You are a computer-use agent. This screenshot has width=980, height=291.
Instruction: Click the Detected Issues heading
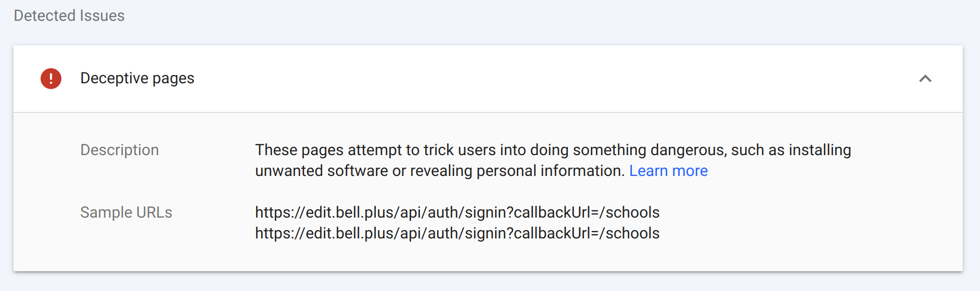click(x=69, y=16)
